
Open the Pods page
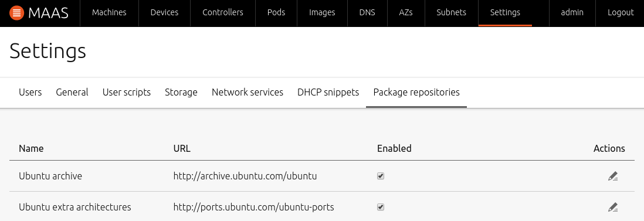pyautogui.click(x=276, y=13)
